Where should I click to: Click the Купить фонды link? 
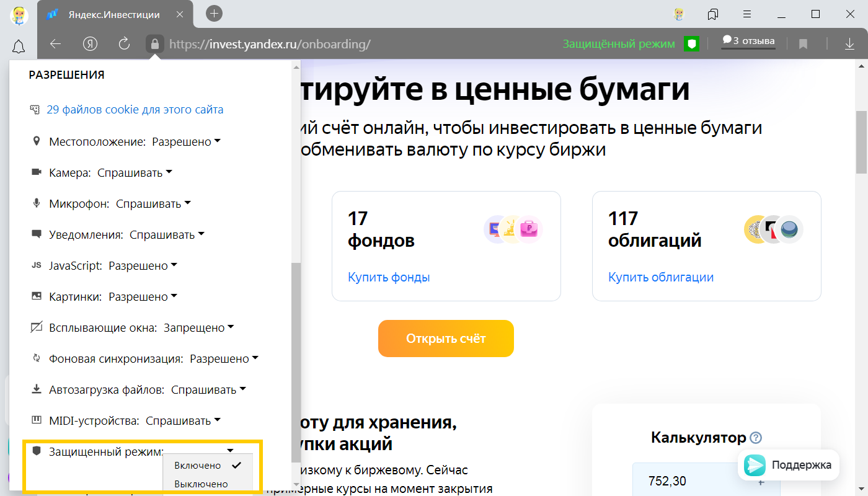(x=389, y=277)
